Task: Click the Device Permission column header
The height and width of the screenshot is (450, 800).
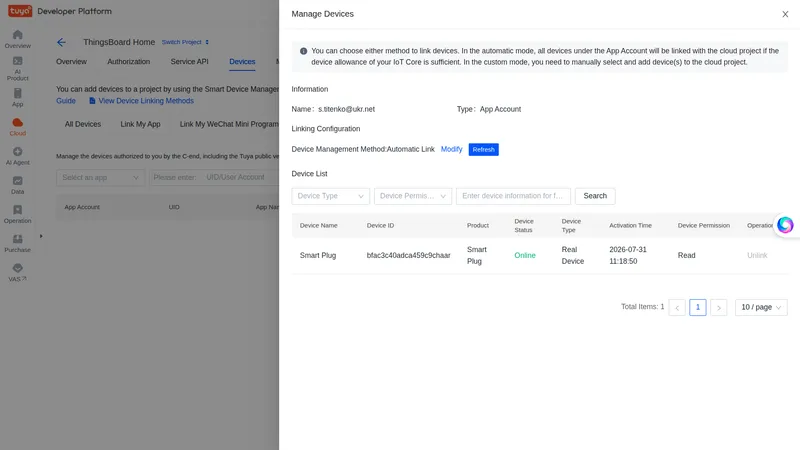Action: pos(704,225)
